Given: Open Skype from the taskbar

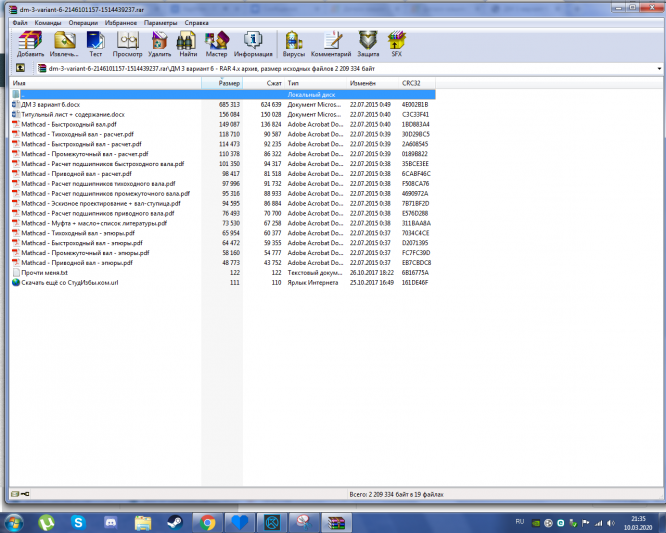Looking at the screenshot, I should click(x=78, y=522).
